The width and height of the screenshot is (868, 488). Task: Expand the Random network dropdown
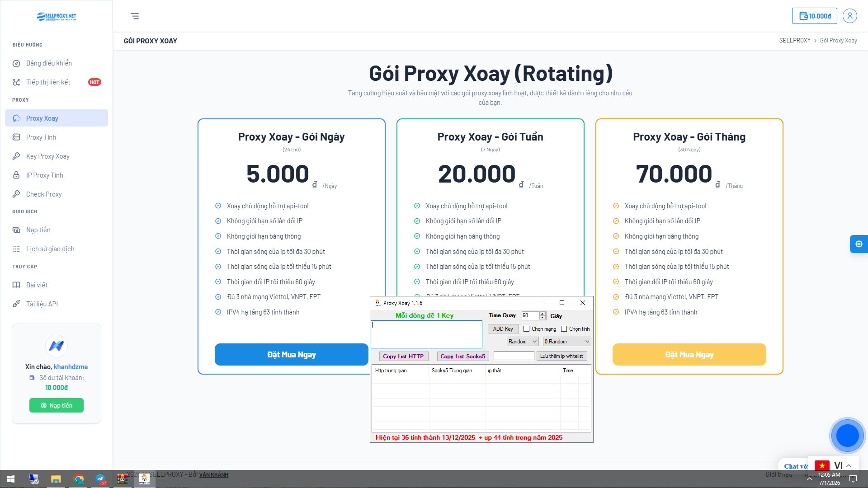(523, 342)
